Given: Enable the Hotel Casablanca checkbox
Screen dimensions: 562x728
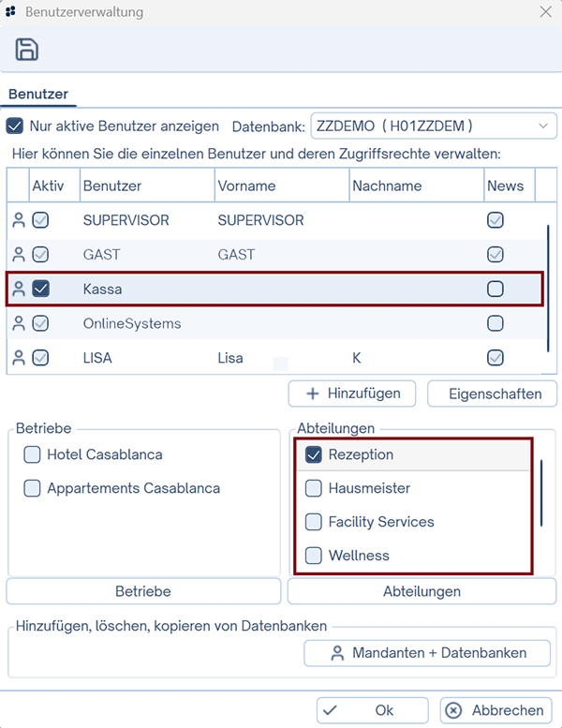Looking at the screenshot, I should point(33,455).
